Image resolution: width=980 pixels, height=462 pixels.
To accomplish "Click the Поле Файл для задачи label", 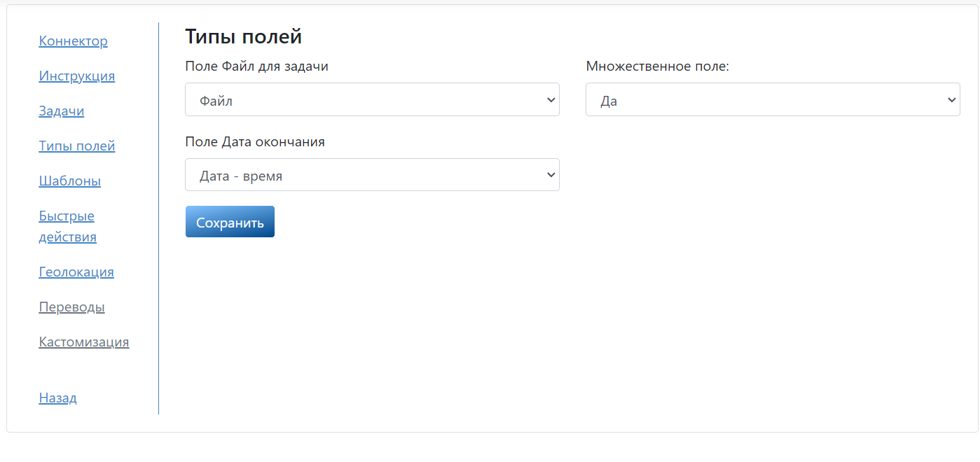I will [256, 66].
